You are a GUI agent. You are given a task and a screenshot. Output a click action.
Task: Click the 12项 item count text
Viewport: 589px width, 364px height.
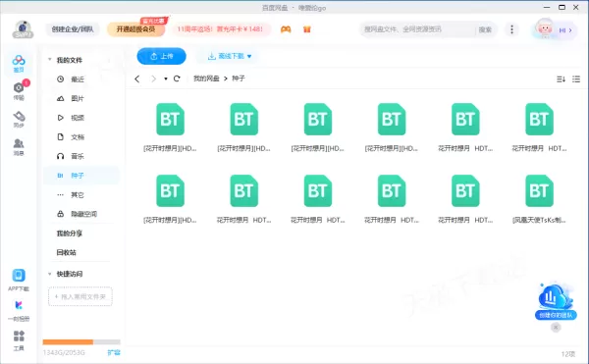pos(568,354)
